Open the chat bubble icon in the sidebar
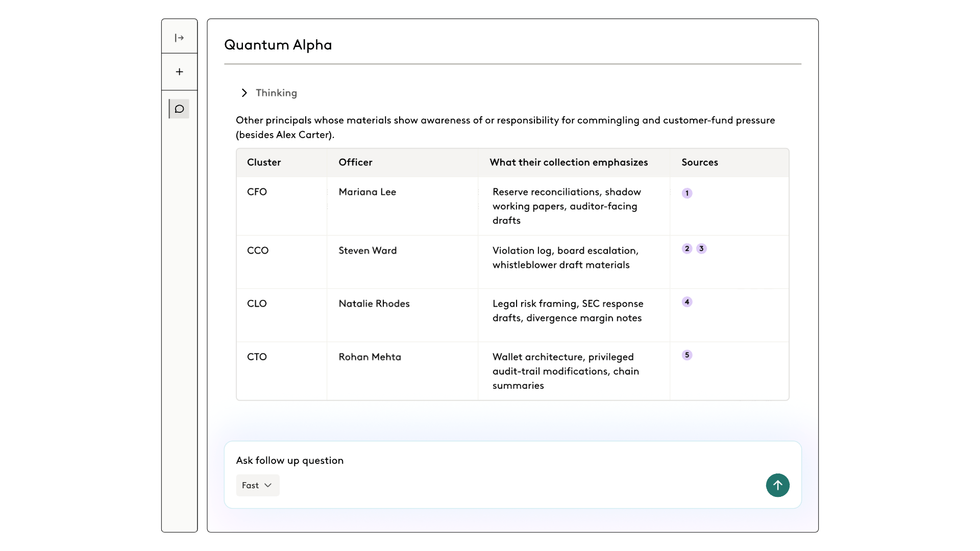This screenshot has width=980, height=551. 179,109
